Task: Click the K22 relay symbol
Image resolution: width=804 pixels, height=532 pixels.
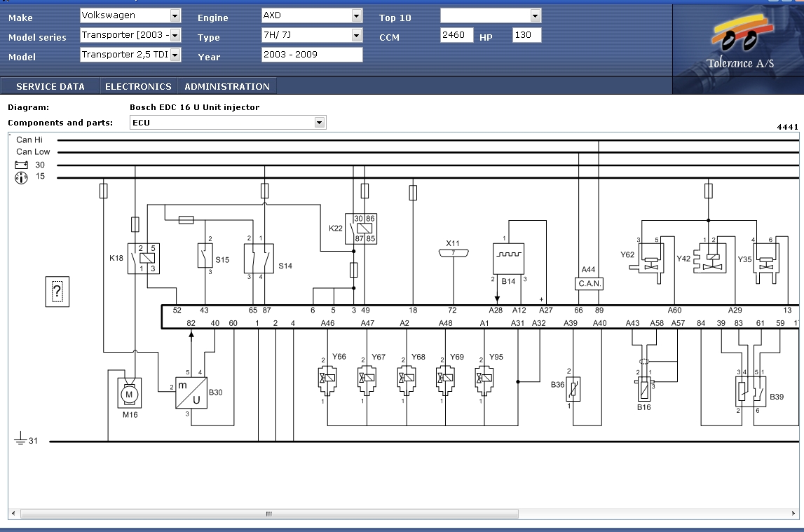Action: pos(362,229)
